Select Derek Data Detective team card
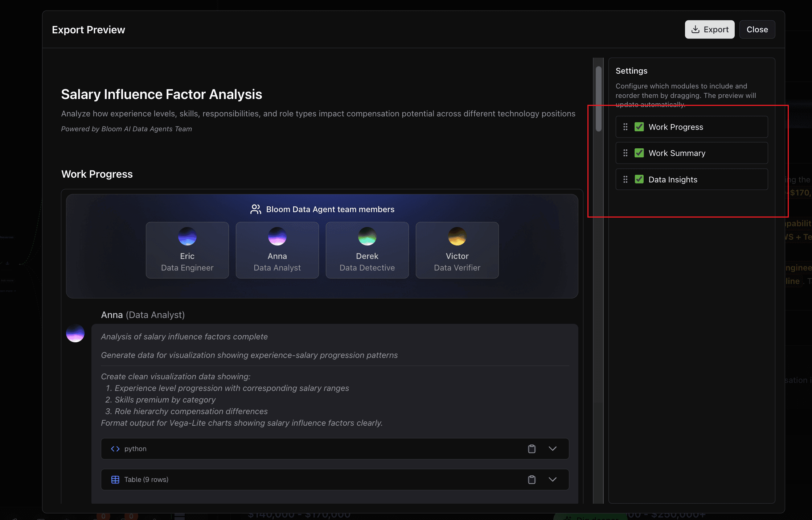Image resolution: width=812 pixels, height=520 pixels. [x=367, y=250]
